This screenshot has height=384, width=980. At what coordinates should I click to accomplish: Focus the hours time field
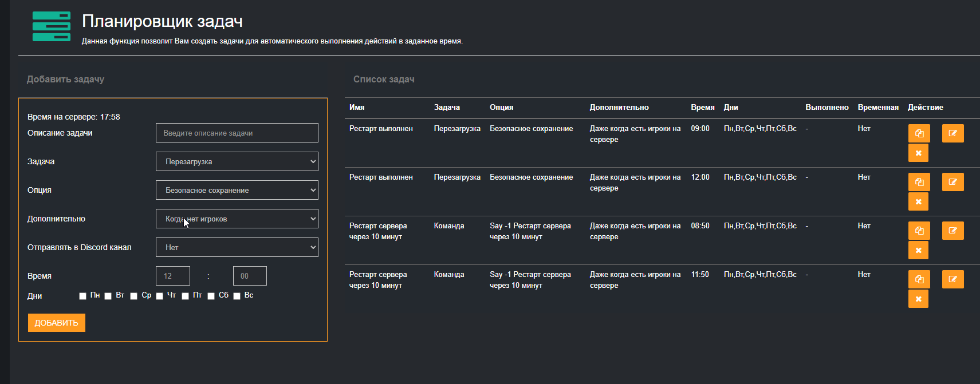pos(172,276)
